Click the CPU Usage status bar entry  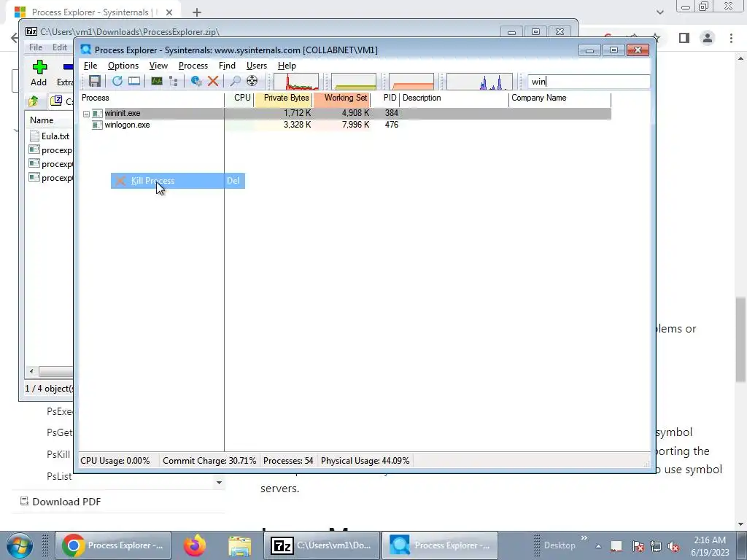115,461
